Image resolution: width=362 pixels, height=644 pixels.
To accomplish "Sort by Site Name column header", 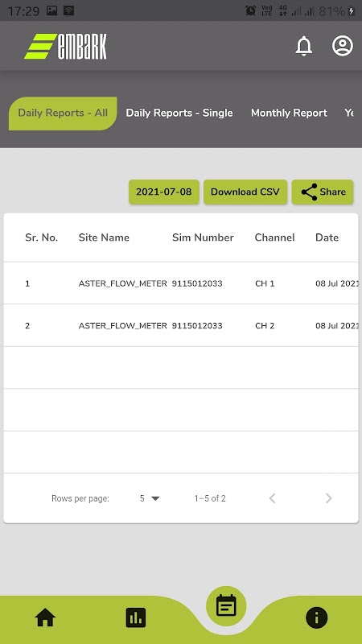I will (104, 237).
